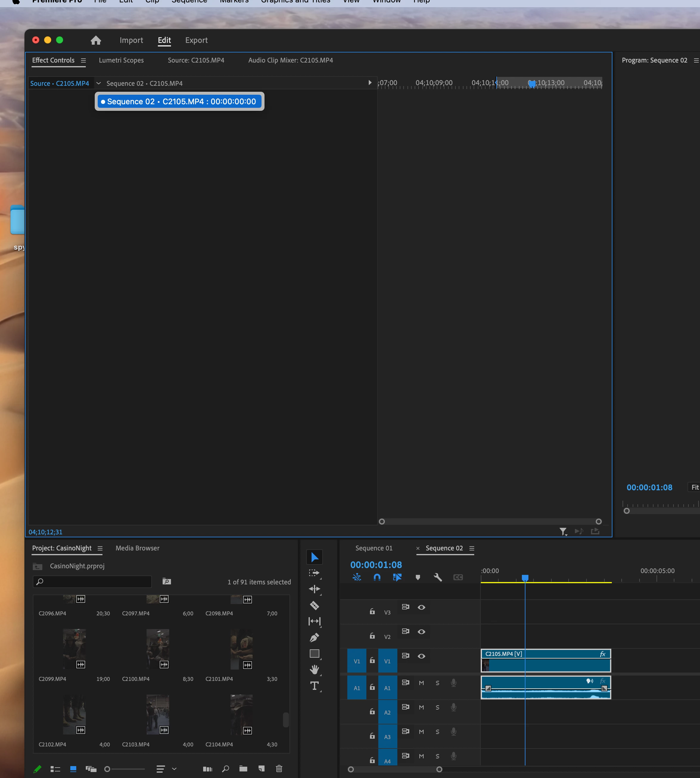Select the Hand tool
The height and width of the screenshot is (778, 700).
[x=314, y=670]
